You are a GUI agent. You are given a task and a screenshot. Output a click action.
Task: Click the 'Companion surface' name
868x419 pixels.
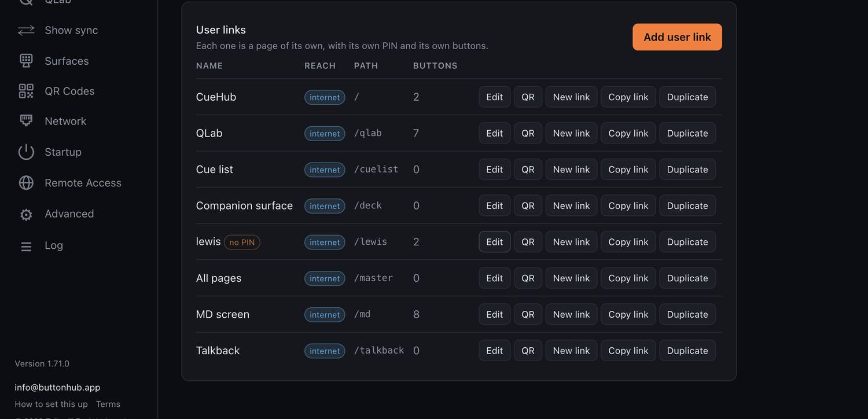click(x=244, y=205)
